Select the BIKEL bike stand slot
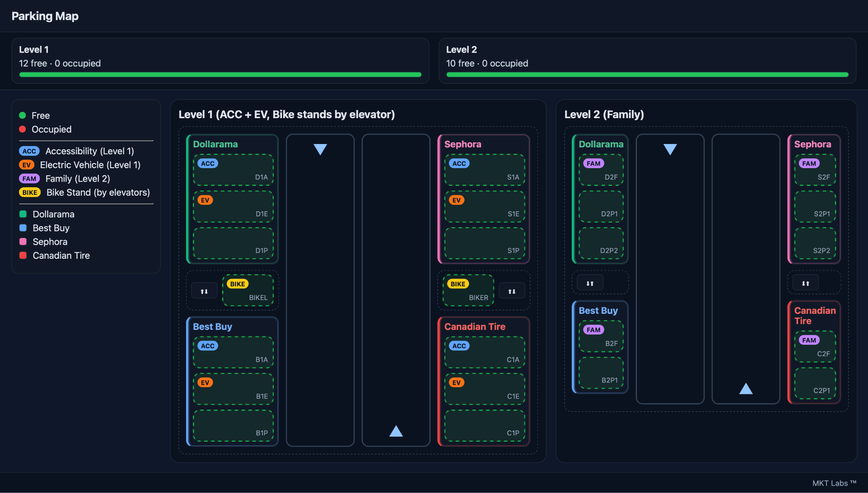Screen dimensions: 868x493 coord(248,291)
